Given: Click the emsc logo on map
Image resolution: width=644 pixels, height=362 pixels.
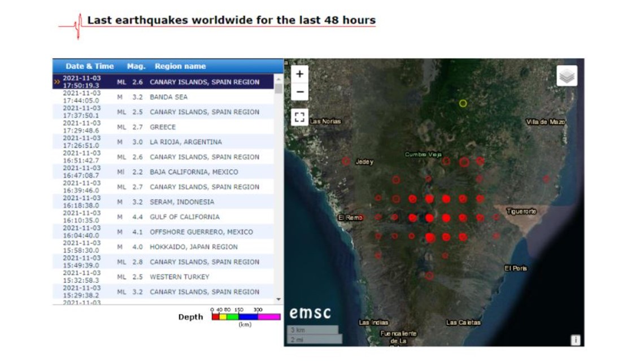Looking at the screenshot, I should (x=310, y=313).
